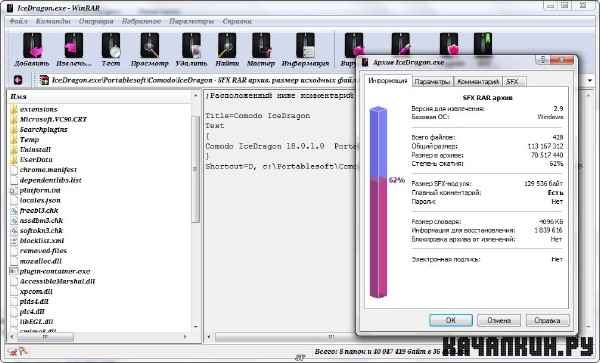
Task: Click the Добавить (Add) toolbar icon
Action: [33, 50]
